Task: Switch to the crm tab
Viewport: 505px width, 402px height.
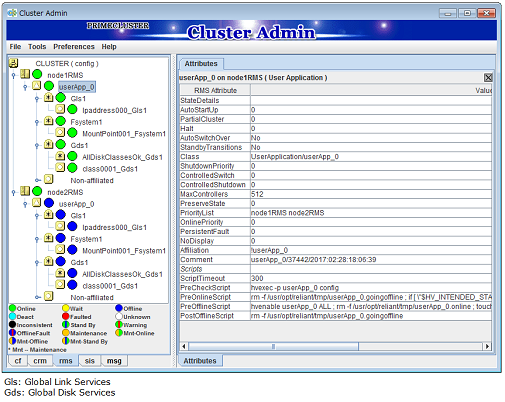Action: (40, 361)
